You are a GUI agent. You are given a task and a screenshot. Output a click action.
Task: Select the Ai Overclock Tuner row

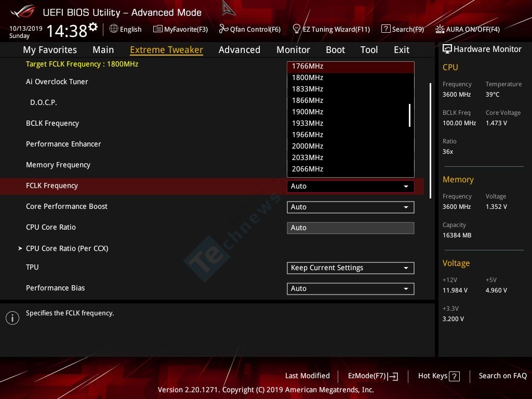[57, 82]
